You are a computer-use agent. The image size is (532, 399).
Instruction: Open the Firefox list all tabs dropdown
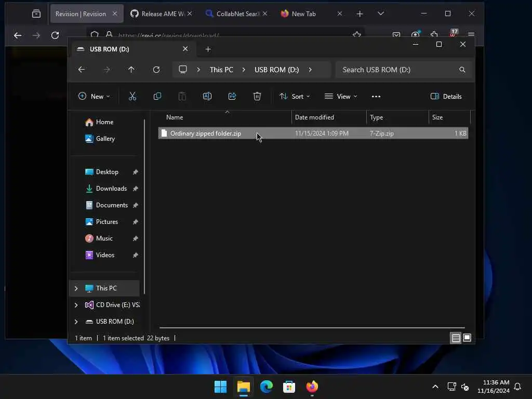click(x=381, y=14)
